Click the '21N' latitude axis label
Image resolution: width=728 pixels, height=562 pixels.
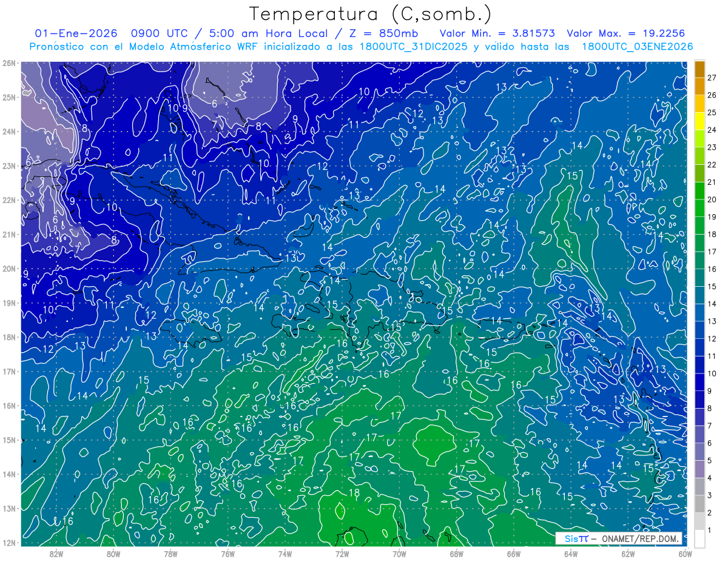(8, 234)
